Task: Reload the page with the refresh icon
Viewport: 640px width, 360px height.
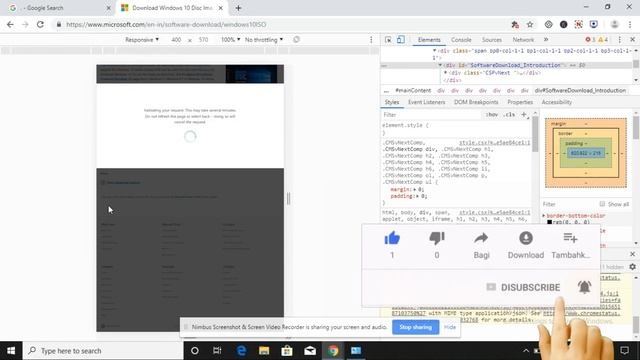Action: tap(40, 24)
